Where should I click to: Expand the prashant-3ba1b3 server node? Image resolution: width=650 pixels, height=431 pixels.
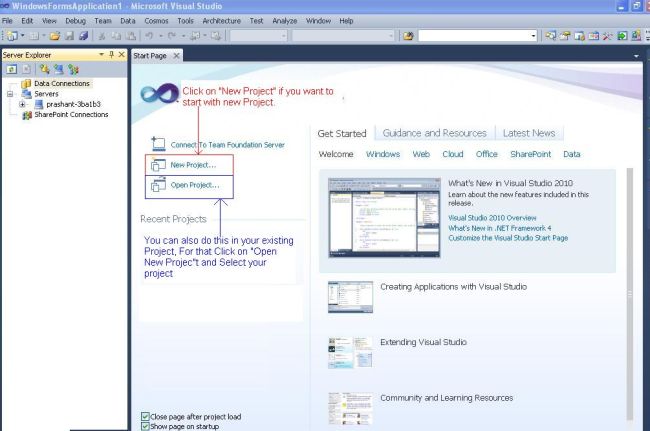[22, 104]
